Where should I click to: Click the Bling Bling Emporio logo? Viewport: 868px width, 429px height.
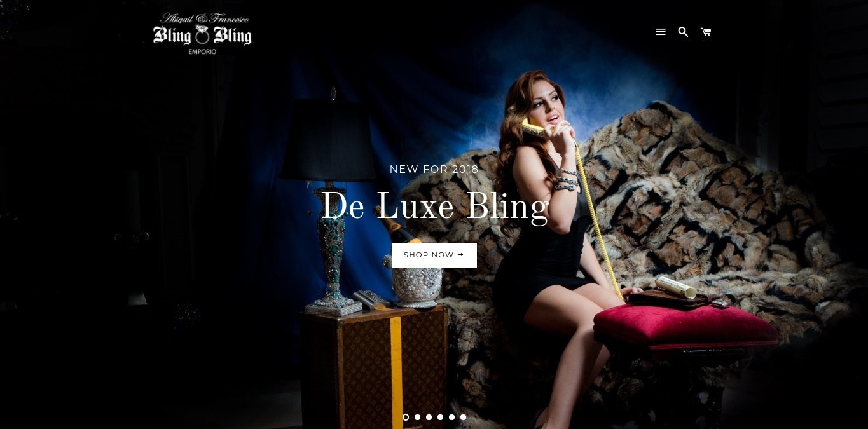pos(202,34)
